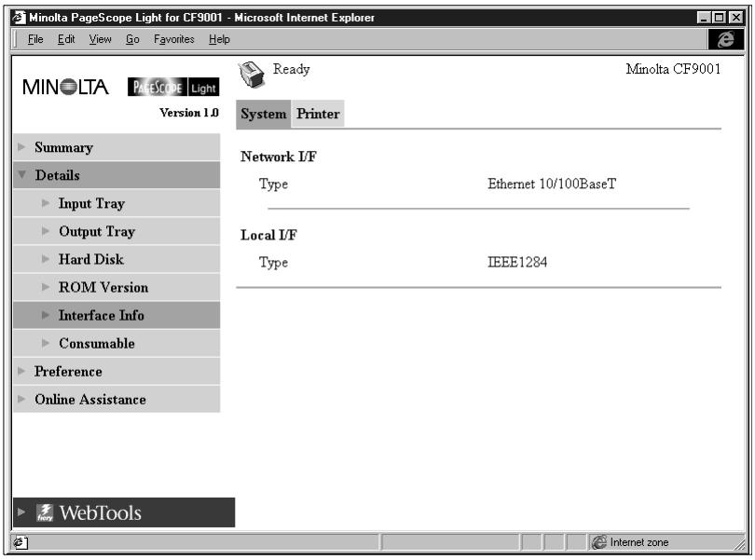755x560 pixels.
Task: Click the IEEE1284 value
Action: tap(517, 262)
